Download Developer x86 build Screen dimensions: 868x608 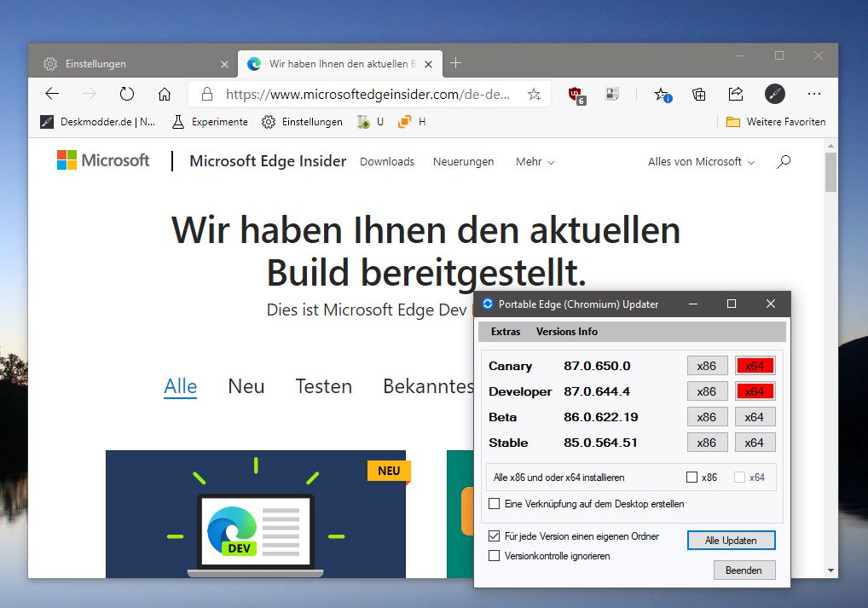707,391
